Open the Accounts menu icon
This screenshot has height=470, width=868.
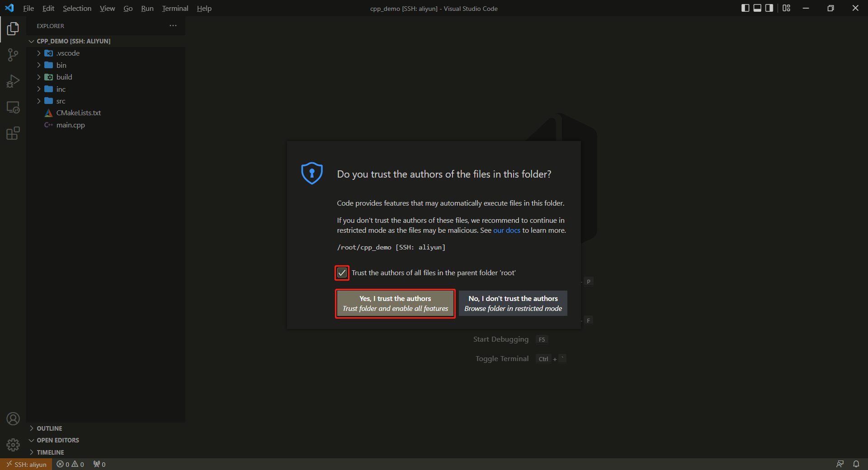(x=13, y=419)
